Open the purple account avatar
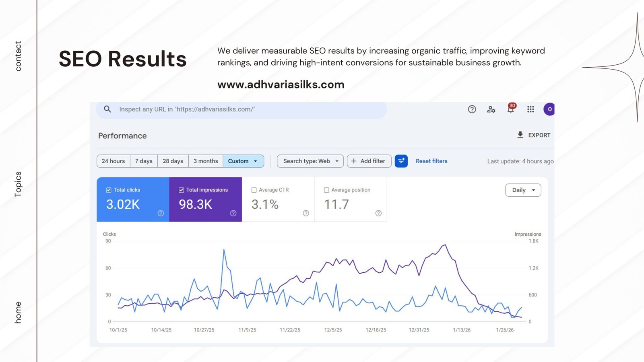This screenshot has height=362, width=644. [549, 109]
